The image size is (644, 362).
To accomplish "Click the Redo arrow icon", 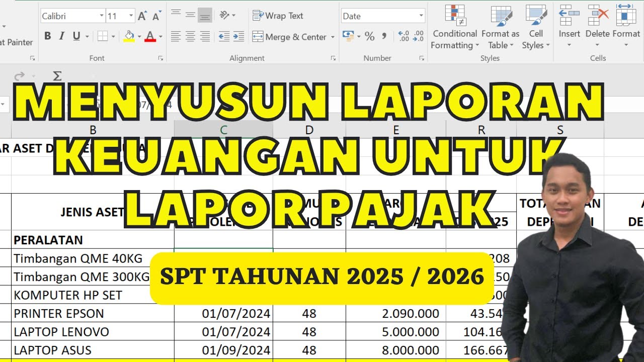I will tap(19, 76).
